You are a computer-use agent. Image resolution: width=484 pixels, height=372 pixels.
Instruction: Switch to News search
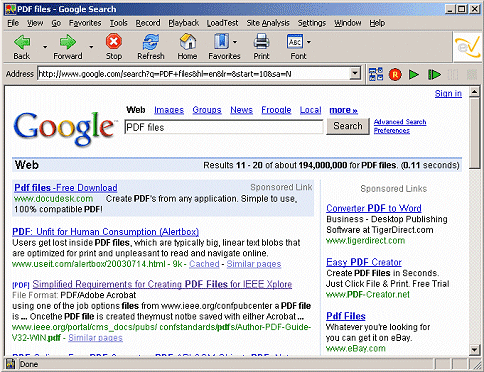(241, 110)
